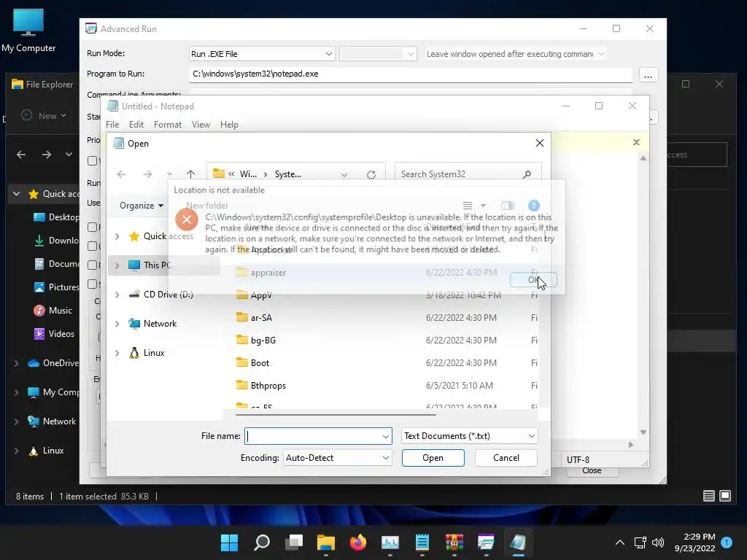747x560 pixels.
Task: Click the horizontal scrollbar of file list
Action: click(336, 415)
